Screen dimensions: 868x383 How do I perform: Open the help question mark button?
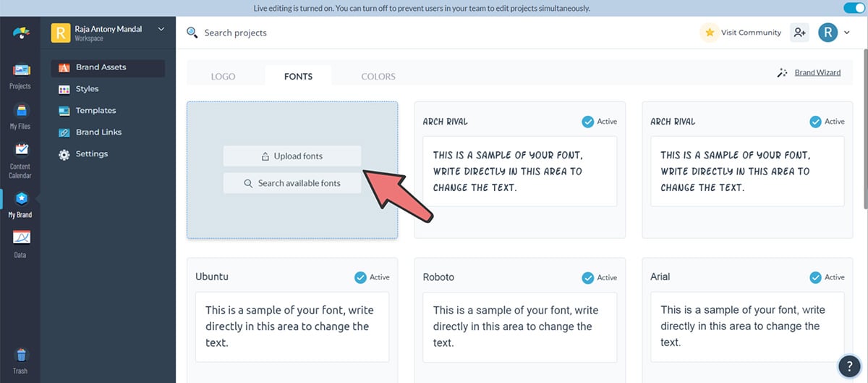(x=848, y=366)
